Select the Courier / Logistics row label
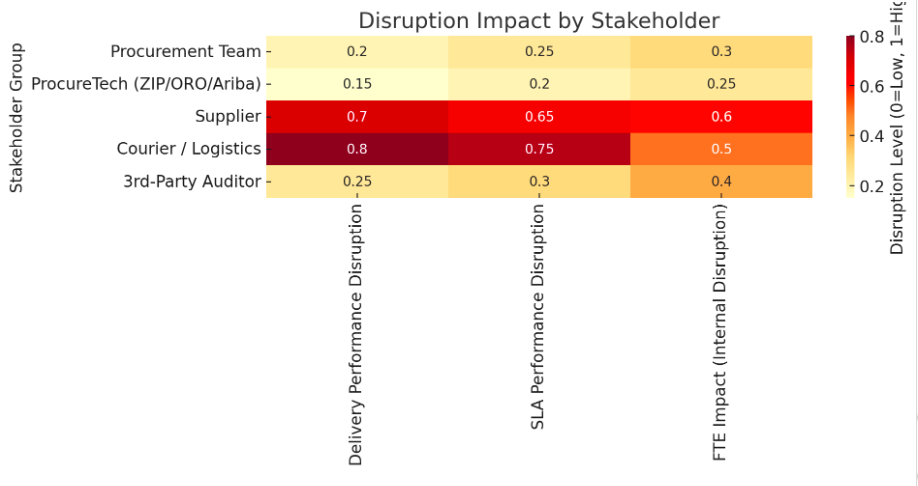The image size is (918, 486). pyautogui.click(x=188, y=149)
